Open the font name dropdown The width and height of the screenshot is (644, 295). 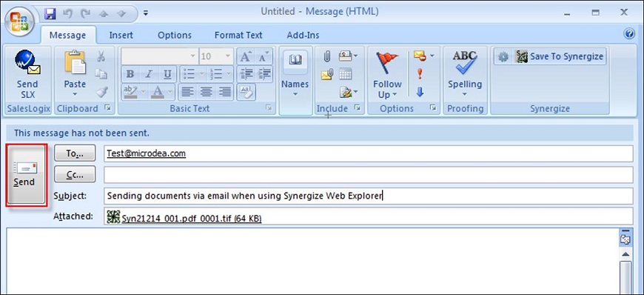pos(192,56)
